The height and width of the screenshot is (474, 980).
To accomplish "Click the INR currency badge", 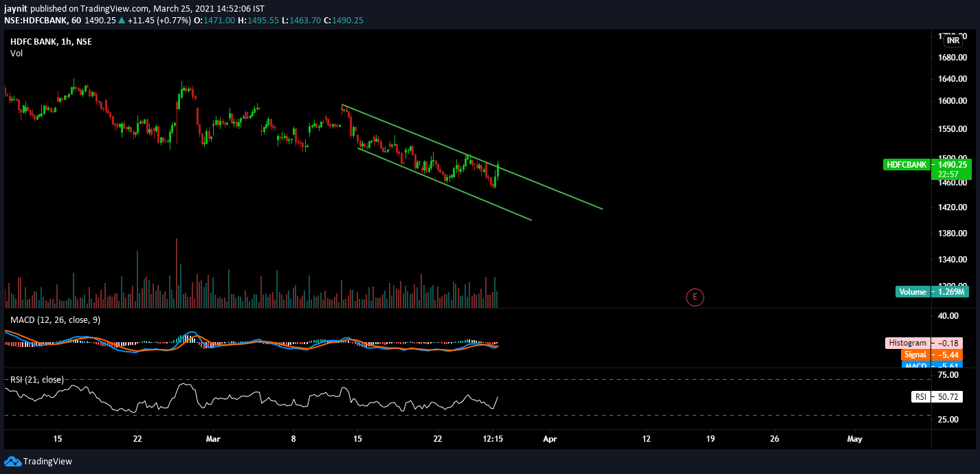I will [953, 41].
